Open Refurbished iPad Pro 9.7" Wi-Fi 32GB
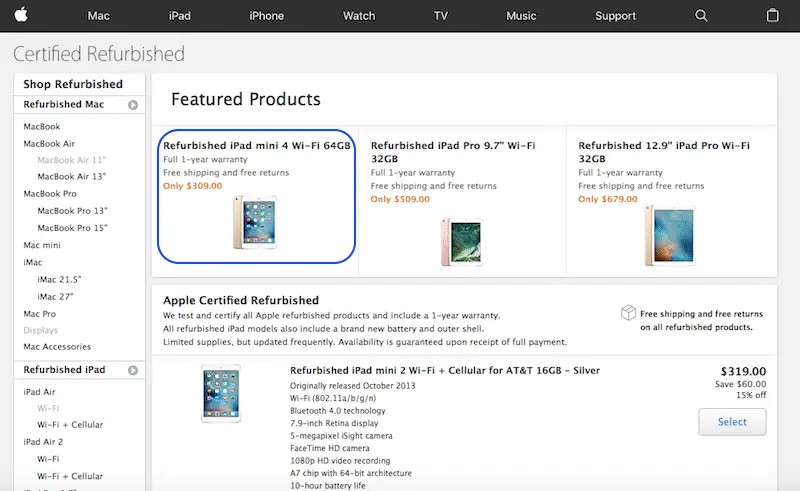This screenshot has height=491, width=800. [x=451, y=151]
